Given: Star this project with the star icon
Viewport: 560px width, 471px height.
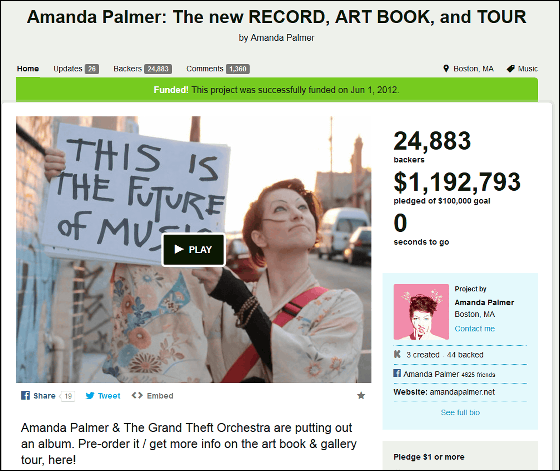Looking at the screenshot, I should tap(361, 395).
